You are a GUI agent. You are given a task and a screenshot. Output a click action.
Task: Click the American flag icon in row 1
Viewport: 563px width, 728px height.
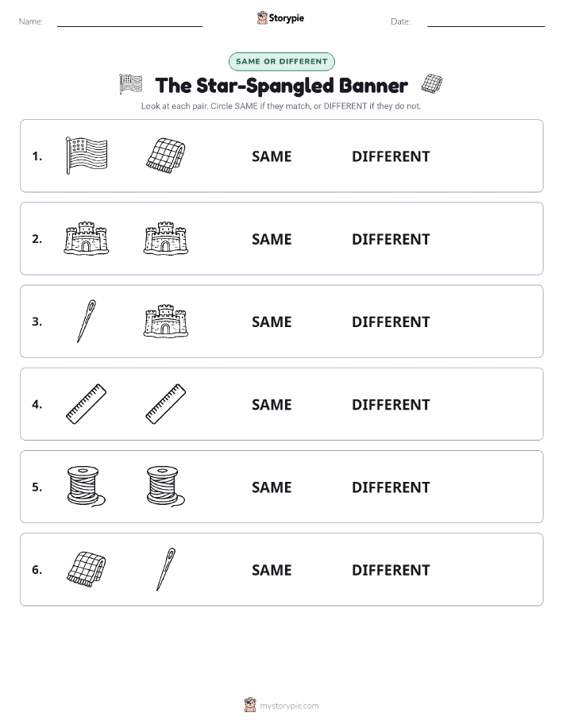click(x=87, y=156)
